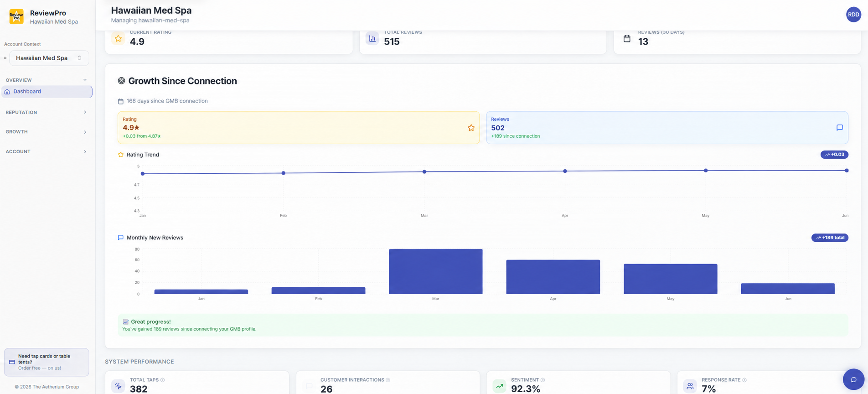Click the target icon next to Growth Since Connection
The width and height of the screenshot is (868, 394).
point(121,81)
